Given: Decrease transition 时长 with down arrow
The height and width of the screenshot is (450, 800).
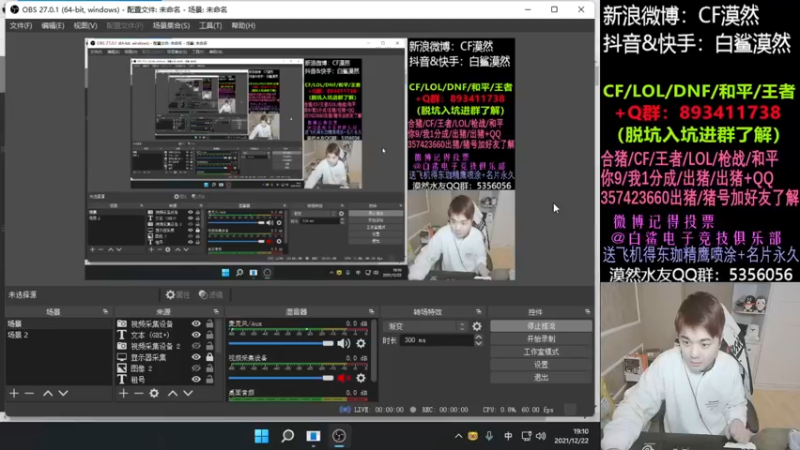Looking at the screenshot, I should [x=479, y=343].
